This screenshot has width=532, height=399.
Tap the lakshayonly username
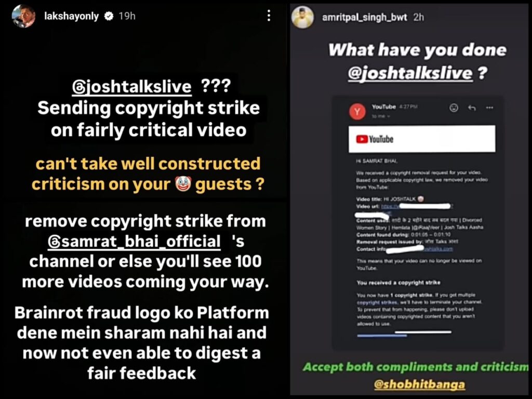coord(71,16)
